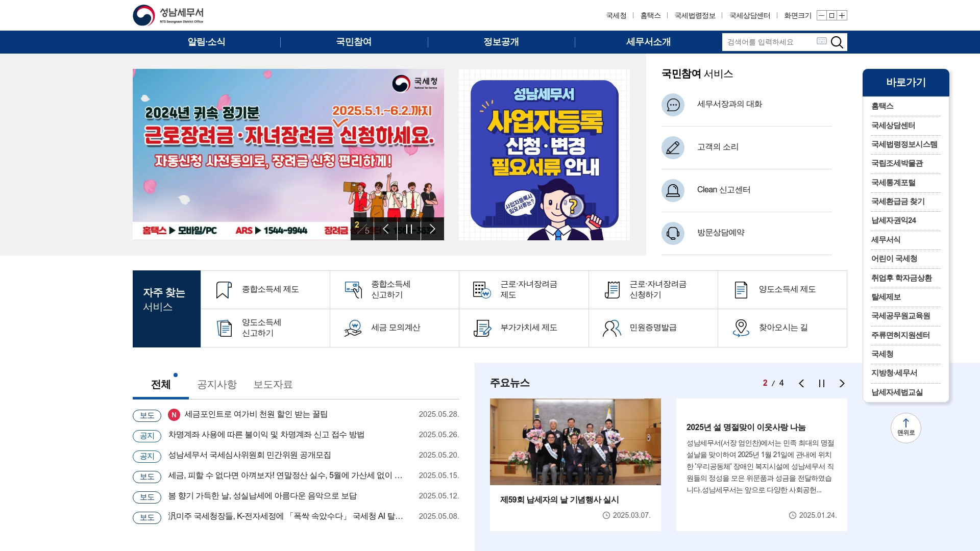Click the search input field
Image resolution: width=980 pixels, height=551 pixels.
(769, 42)
